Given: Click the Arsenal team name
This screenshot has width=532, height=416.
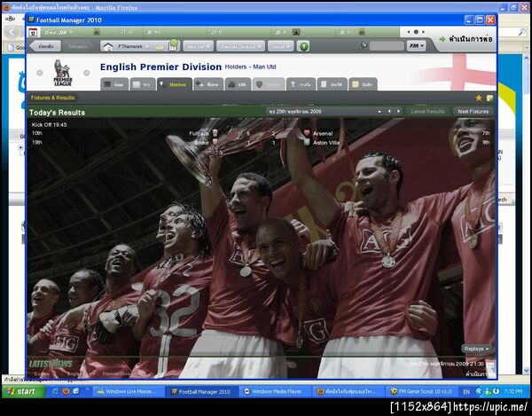Looking at the screenshot, I should (x=323, y=133).
